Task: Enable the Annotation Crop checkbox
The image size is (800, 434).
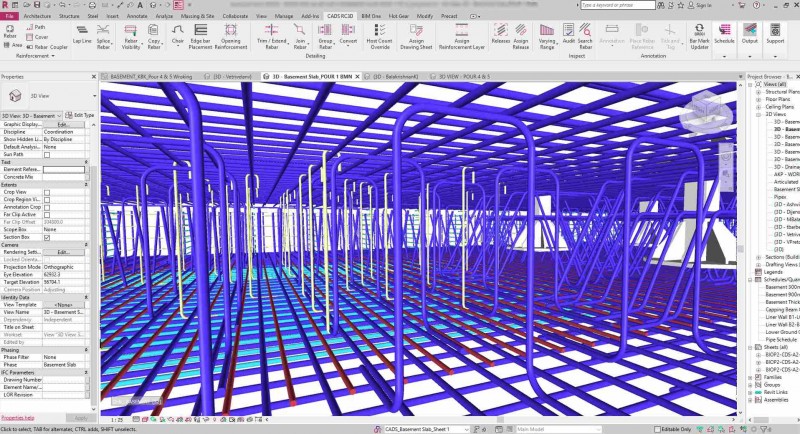Action: tap(47, 208)
